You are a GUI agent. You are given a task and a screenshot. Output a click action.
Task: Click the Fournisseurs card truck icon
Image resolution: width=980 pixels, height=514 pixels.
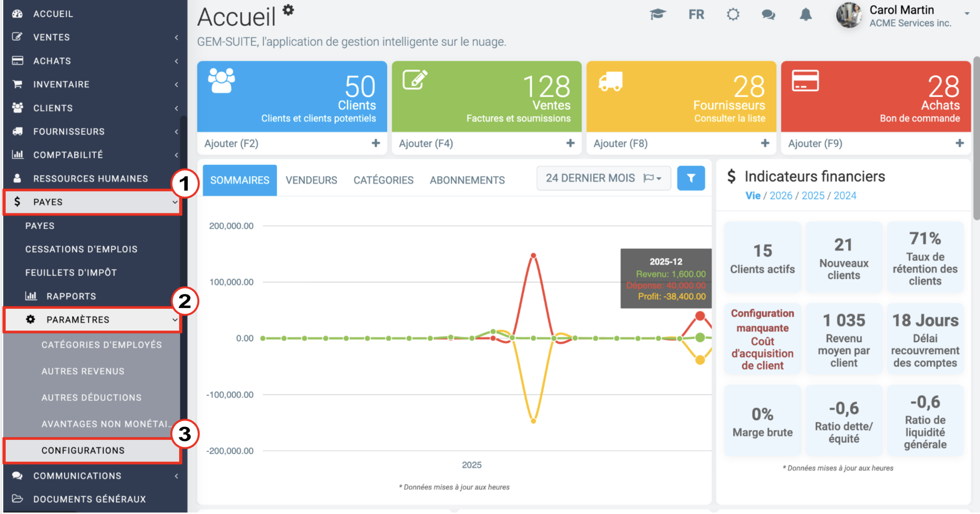(x=610, y=81)
